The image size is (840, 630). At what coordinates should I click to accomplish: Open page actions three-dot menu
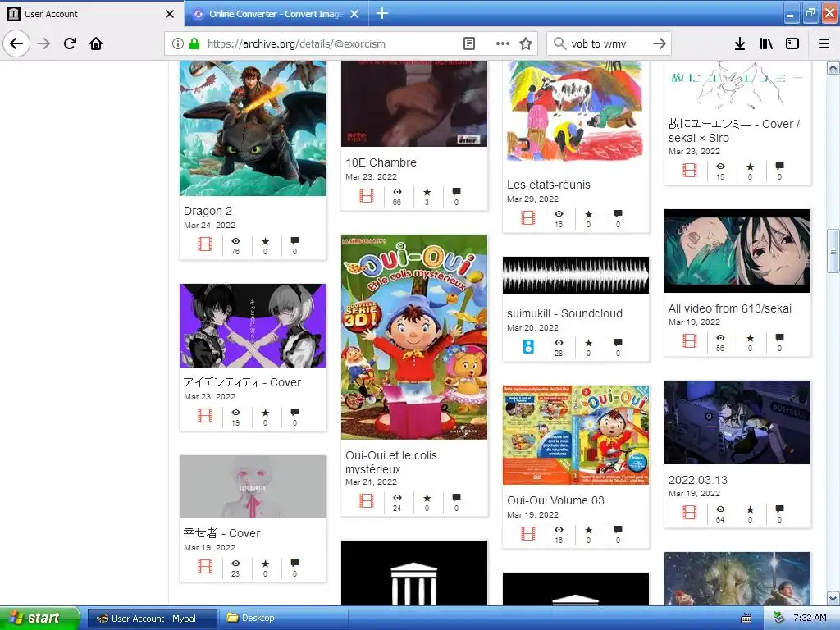[x=503, y=43]
